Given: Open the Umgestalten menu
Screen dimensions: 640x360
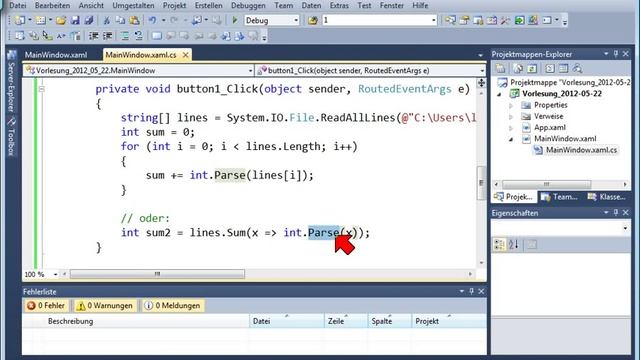Looking at the screenshot, I should pyautogui.click(x=133, y=5).
